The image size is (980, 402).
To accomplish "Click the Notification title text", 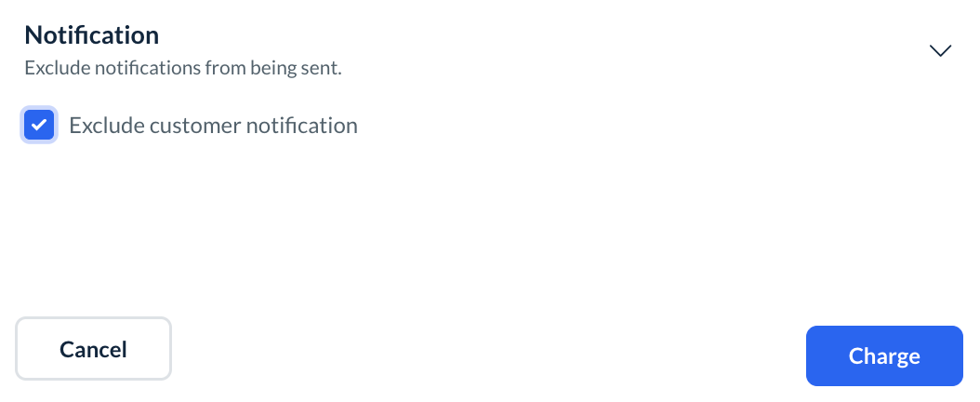I will (x=91, y=35).
